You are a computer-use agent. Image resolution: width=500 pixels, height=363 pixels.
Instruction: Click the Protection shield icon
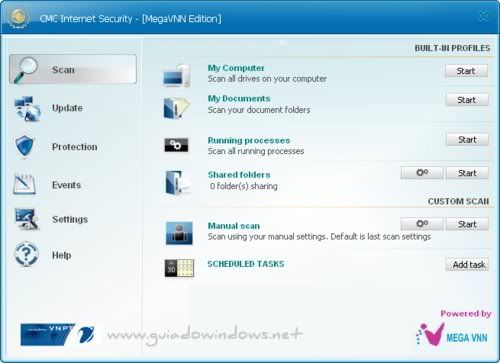click(25, 146)
